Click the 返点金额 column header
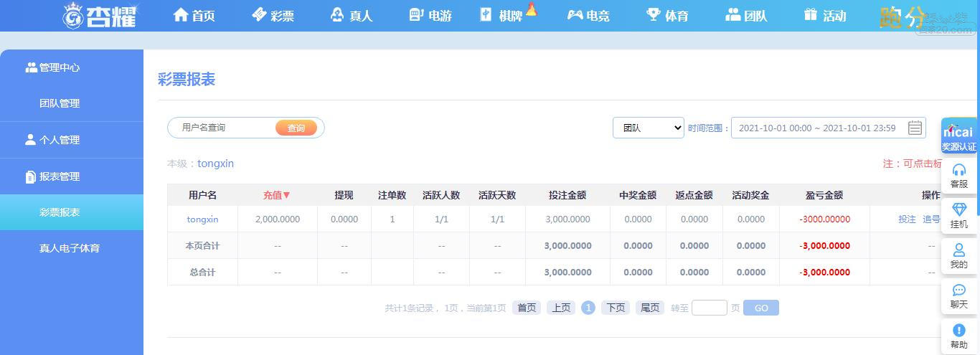 [x=694, y=195]
